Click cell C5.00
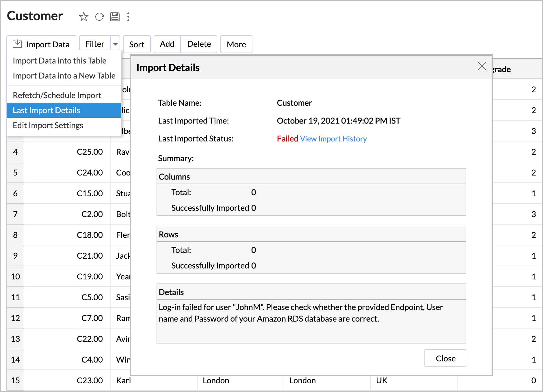 (x=67, y=297)
